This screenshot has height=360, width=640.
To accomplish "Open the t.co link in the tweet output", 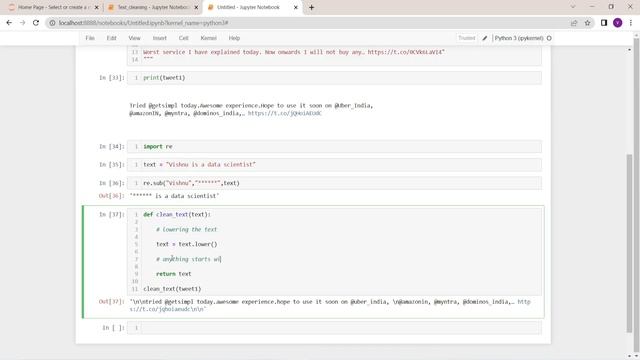I will click(x=284, y=113).
